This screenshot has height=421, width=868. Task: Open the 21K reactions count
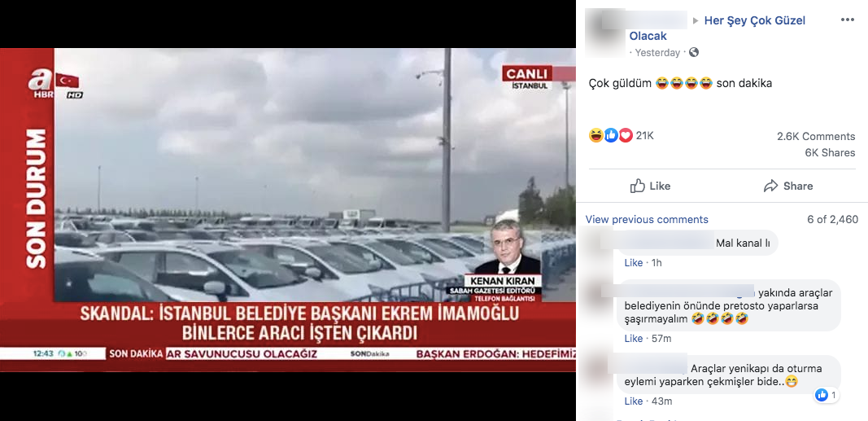[644, 135]
